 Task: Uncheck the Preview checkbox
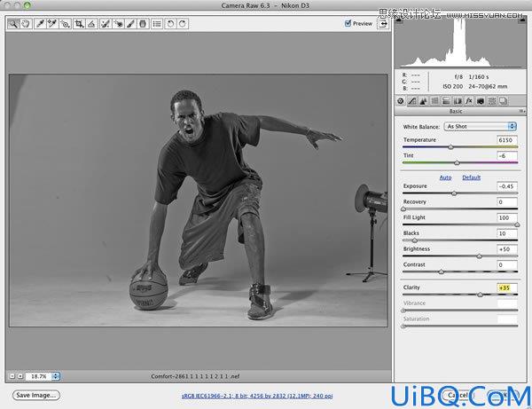pos(348,23)
